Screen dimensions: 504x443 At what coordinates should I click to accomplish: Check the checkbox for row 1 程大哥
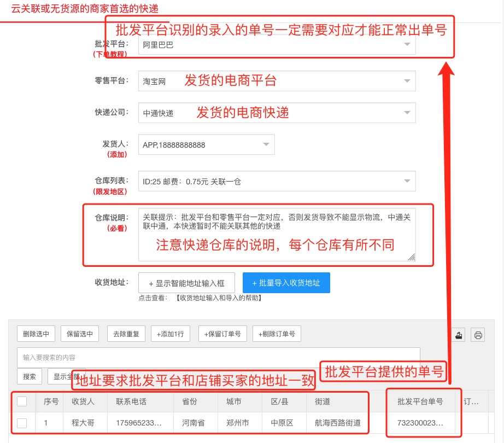tap(22, 423)
